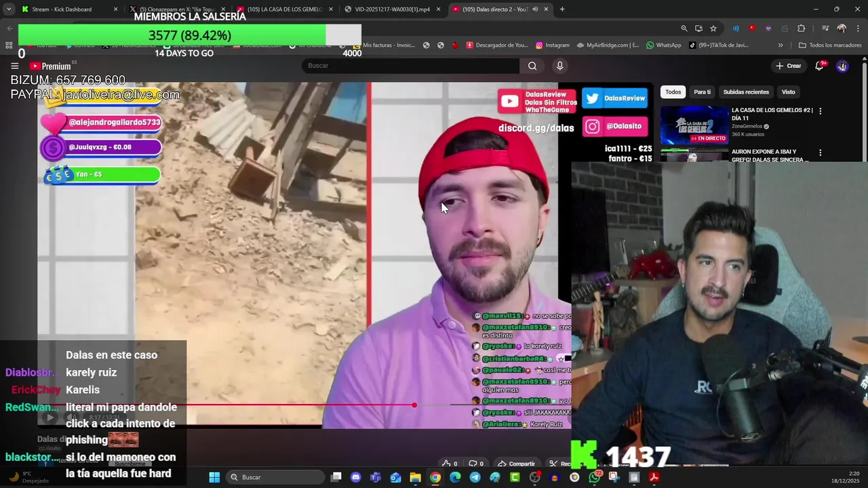868x488 pixels.
Task: Select the Subidas recientes filter chip
Action: pyautogui.click(x=746, y=92)
